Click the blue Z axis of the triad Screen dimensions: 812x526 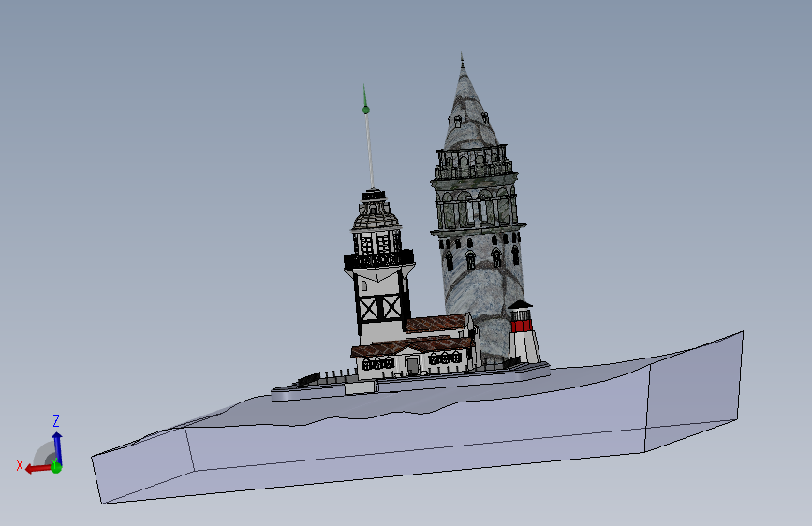(57, 448)
